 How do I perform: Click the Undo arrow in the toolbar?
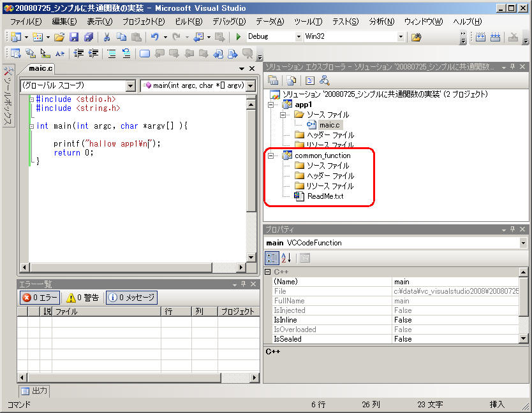(154, 37)
